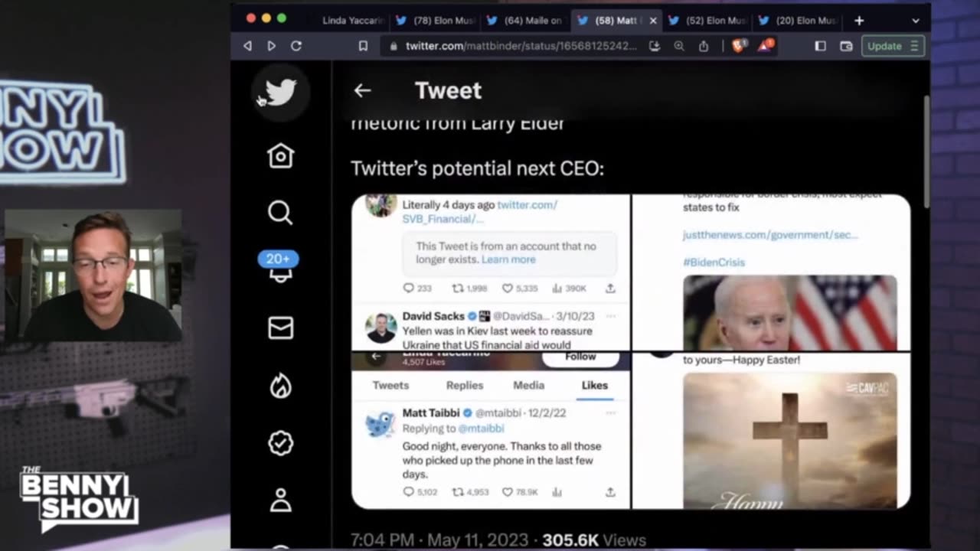Open the Explore search icon in sidebar
This screenshot has width=980, height=551.
click(280, 212)
